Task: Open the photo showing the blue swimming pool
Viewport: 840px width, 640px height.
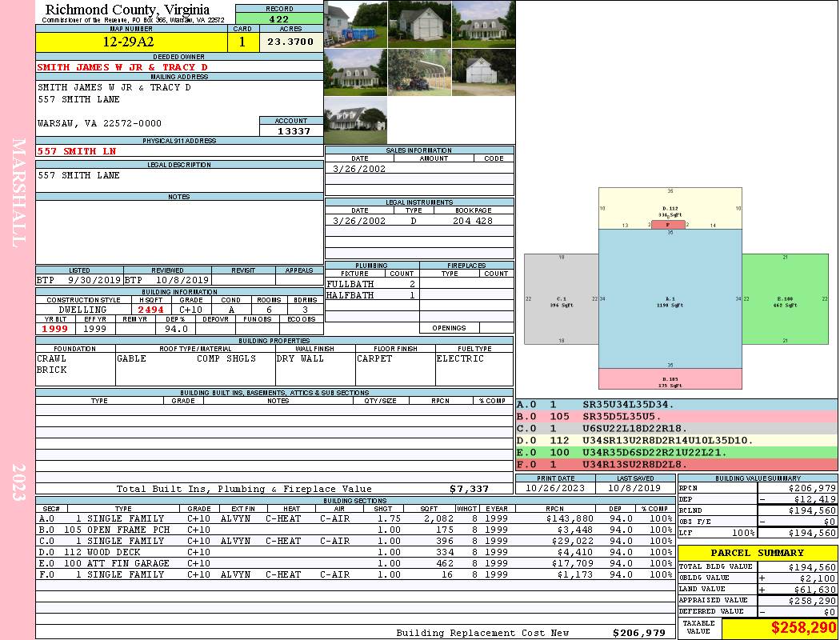Action: point(355,24)
